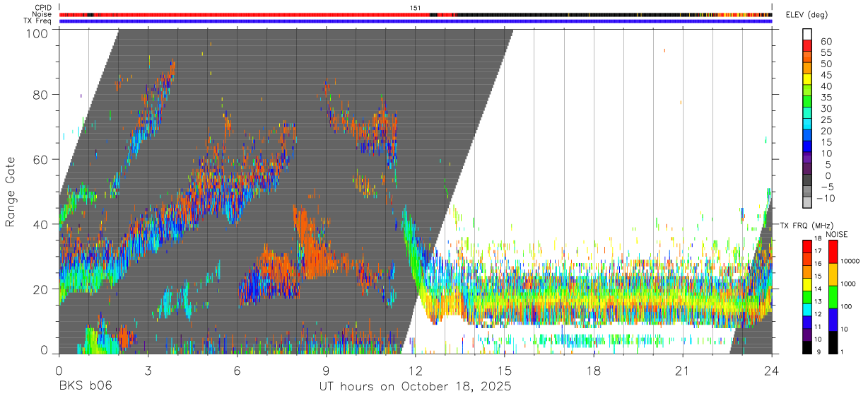Select the green noise legend segment
Viewport: 868px width, 401px height.
tap(834, 296)
